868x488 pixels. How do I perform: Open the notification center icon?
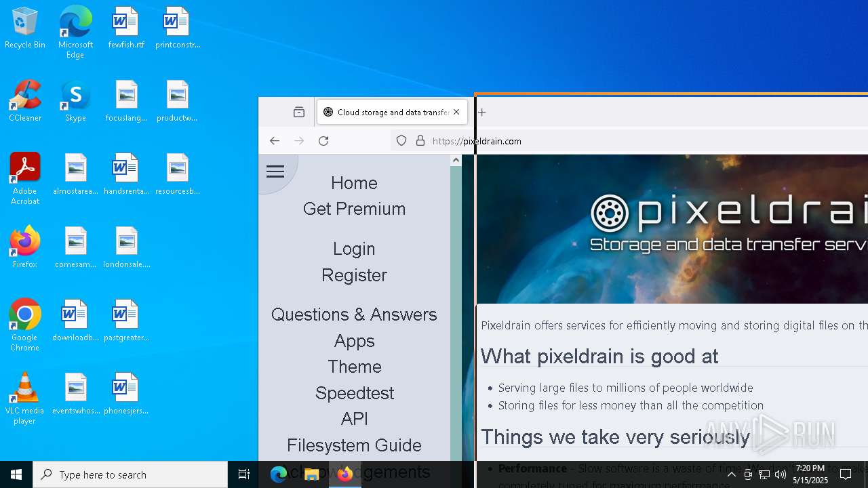coord(846,474)
